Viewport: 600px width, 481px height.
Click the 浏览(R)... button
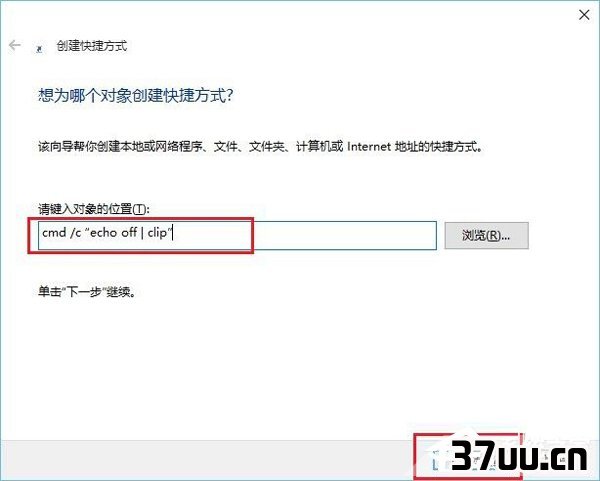[x=486, y=235]
